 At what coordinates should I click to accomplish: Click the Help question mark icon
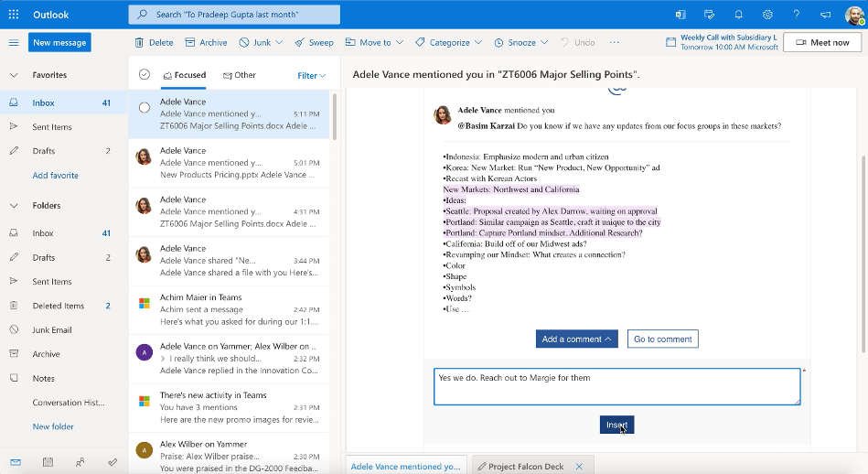pyautogui.click(x=797, y=15)
